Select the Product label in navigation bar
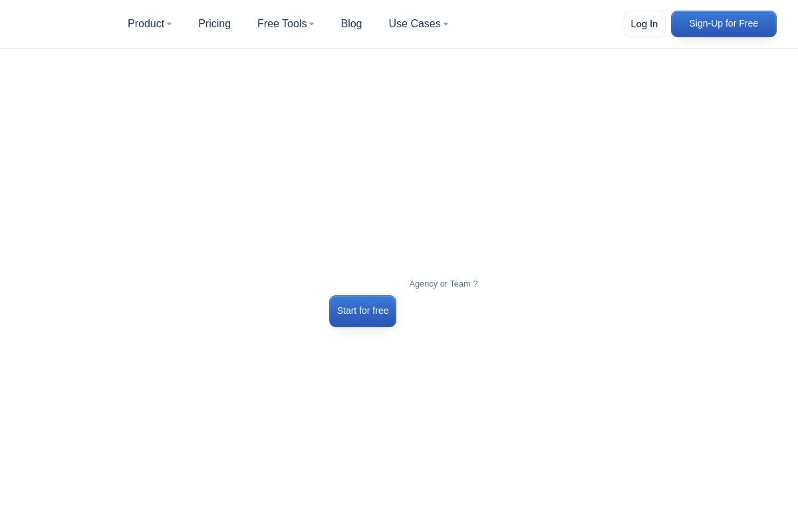Screen dimensions: 798x532 coord(146,24)
